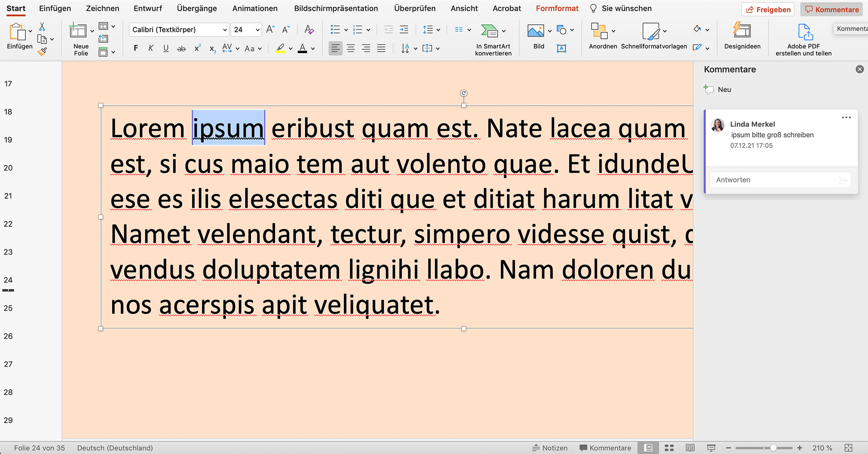Click the cut scissors icon
Image resolution: width=868 pixels, height=454 pixels.
[x=42, y=27]
